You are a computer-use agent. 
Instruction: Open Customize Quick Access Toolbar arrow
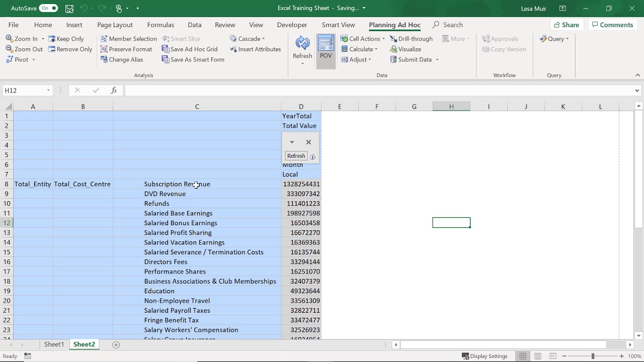[x=137, y=8]
